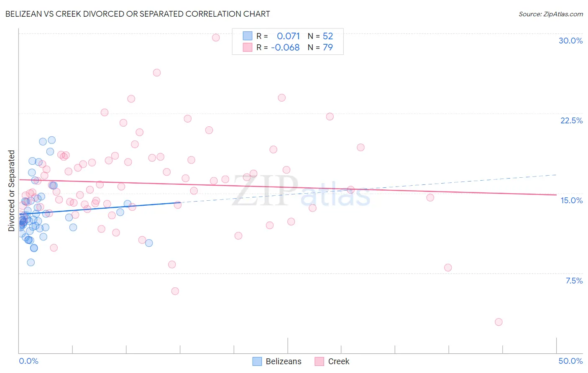Click the chart title text
588x373 pixels.
(x=138, y=14)
